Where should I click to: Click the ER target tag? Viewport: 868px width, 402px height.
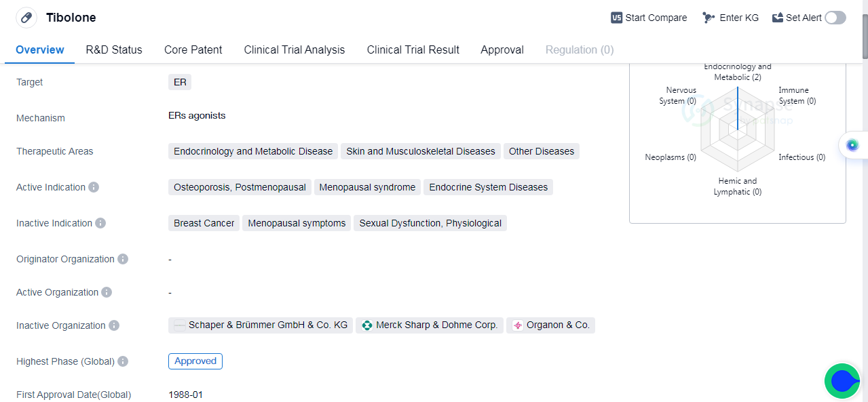pos(180,82)
